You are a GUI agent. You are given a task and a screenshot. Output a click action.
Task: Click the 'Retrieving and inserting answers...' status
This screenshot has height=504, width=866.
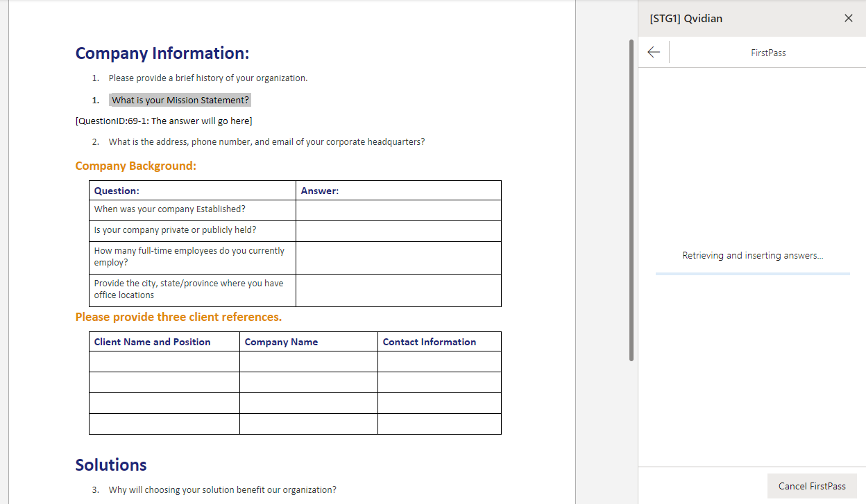(753, 255)
